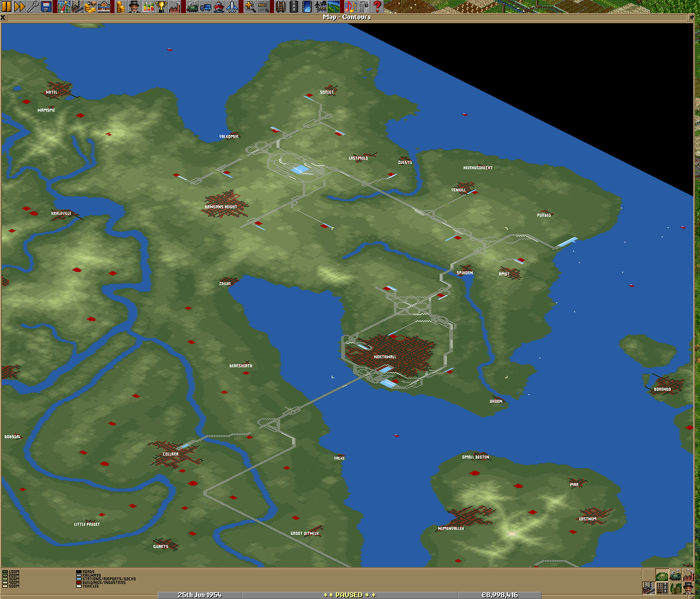
Task: Show the town directory
Action: tap(77, 6)
